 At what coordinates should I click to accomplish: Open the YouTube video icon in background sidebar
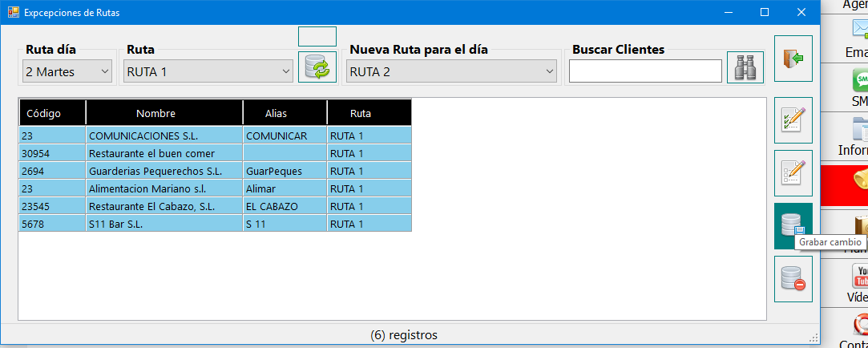861,277
